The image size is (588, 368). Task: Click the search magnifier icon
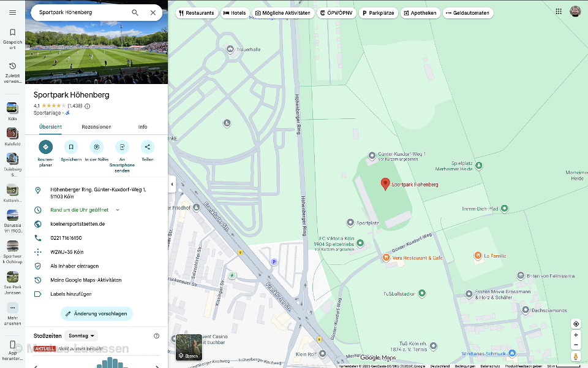point(135,12)
